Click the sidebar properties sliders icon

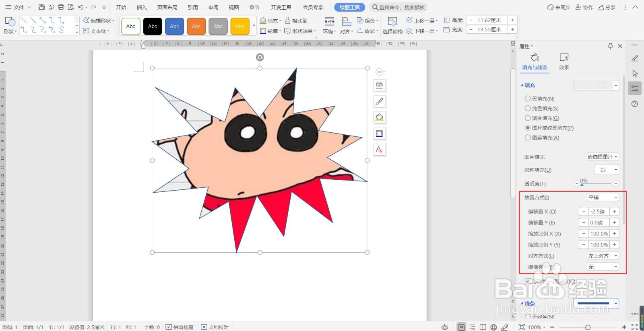click(x=635, y=88)
